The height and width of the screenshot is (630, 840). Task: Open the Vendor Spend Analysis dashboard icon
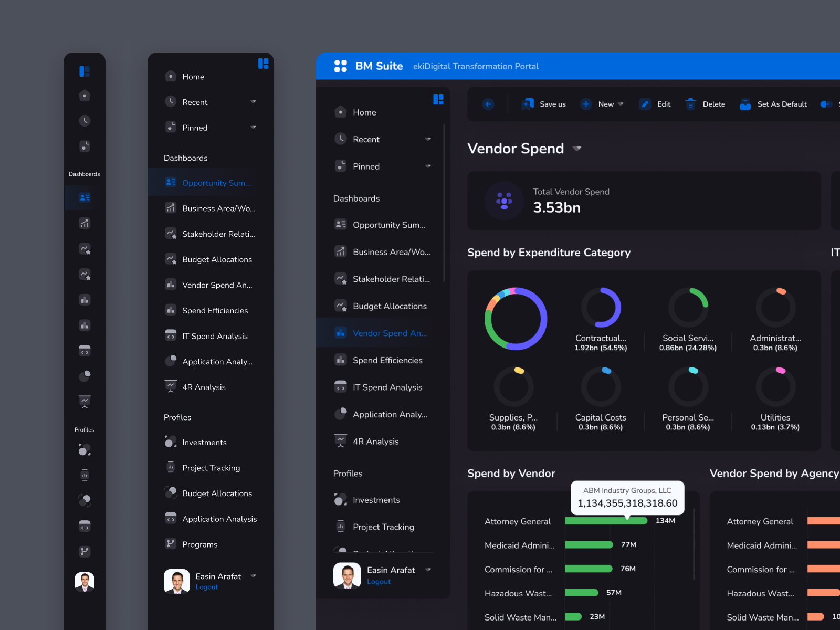click(340, 332)
